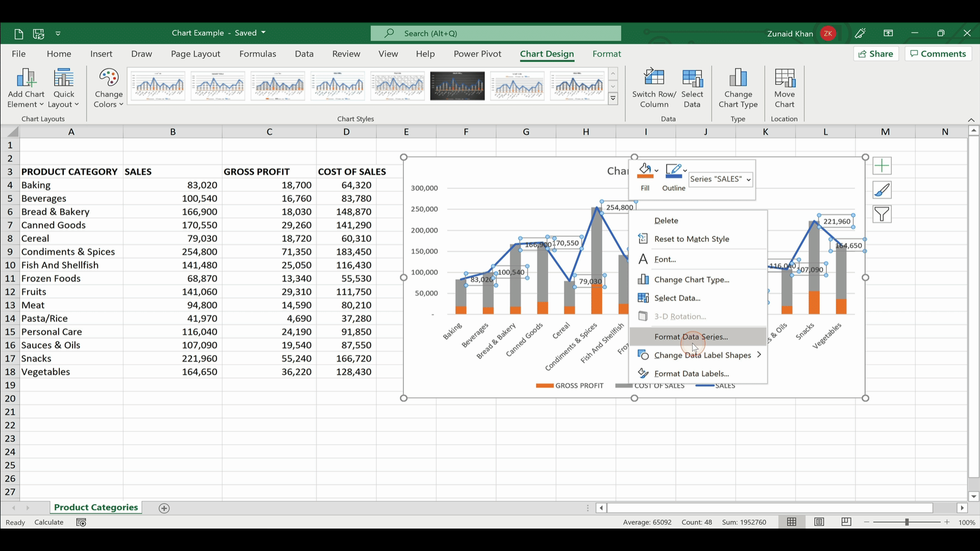Click zoom in plus button
This screenshot has height=551, width=980.
coord(947,522)
